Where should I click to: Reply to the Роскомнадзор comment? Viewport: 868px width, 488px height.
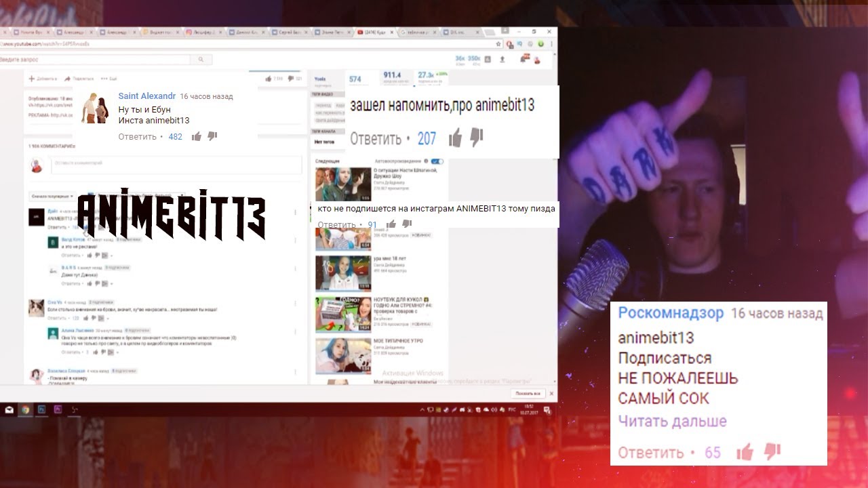pyautogui.click(x=651, y=453)
